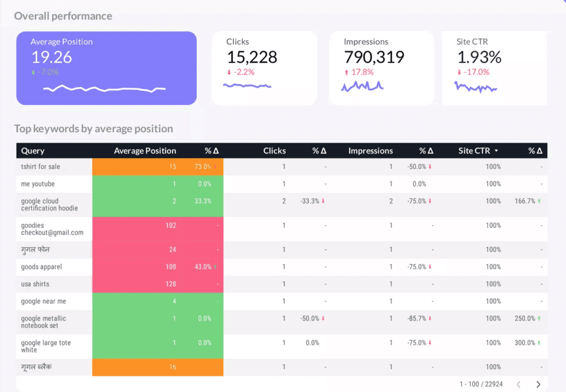
Task: Click the 'Overall performance' heading
Action: (x=63, y=16)
